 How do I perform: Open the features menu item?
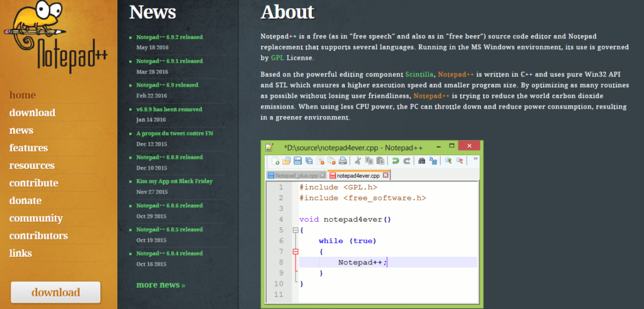[x=29, y=148]
